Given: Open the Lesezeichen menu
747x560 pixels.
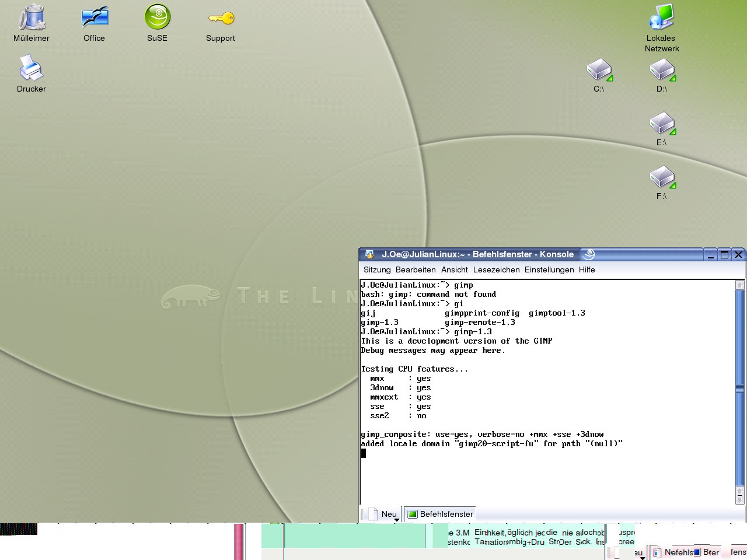Looking at the screenshot, I should (x=496, y=269).
